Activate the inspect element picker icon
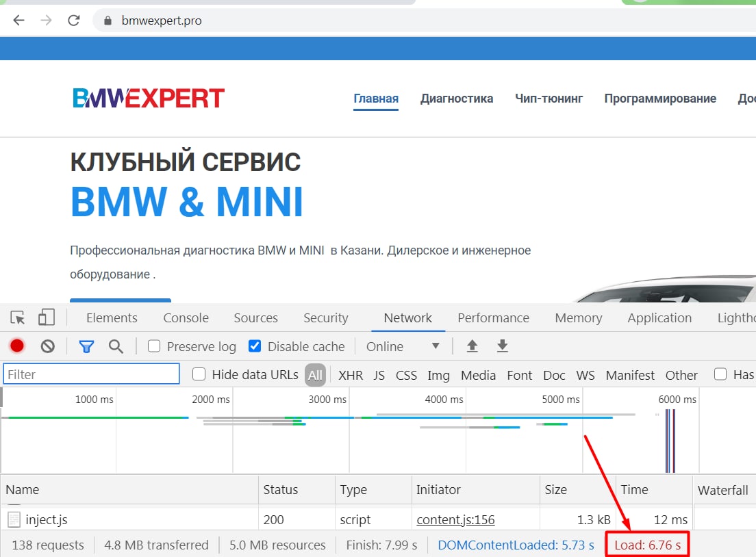The width and height of the screenshot is (756, 557). [x=18, y=318]
